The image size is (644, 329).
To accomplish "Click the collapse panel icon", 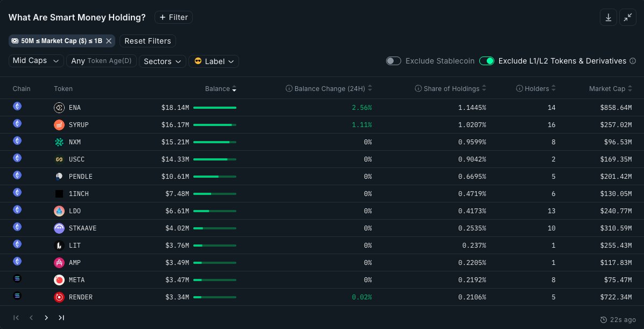I will 628,17.
